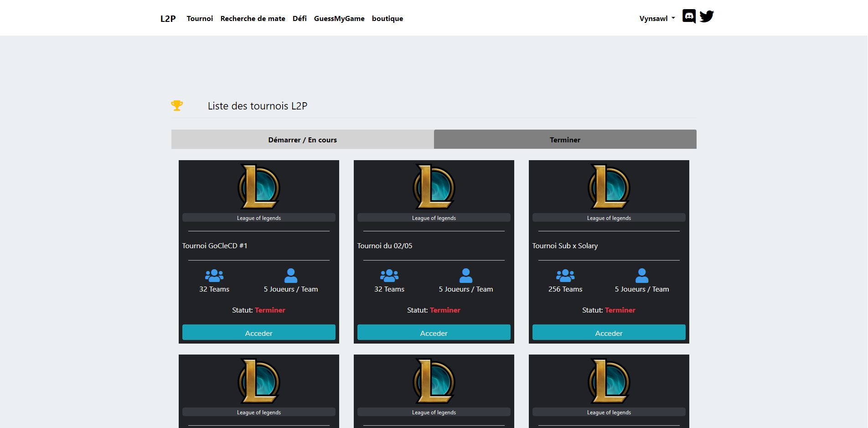The height and width of the screenshot is (428, 868).
Task: Switch to the Terminer tab
Action: [x=565, y=140]
